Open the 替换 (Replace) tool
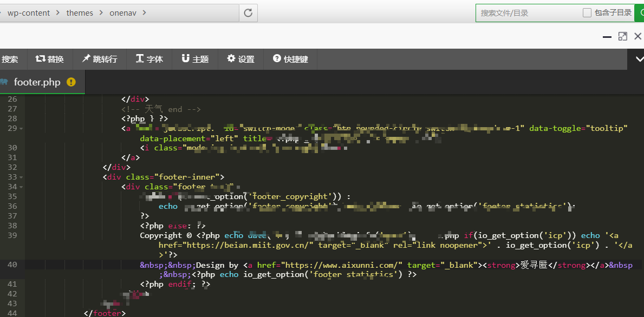644x317 pixels. point(49,59)
